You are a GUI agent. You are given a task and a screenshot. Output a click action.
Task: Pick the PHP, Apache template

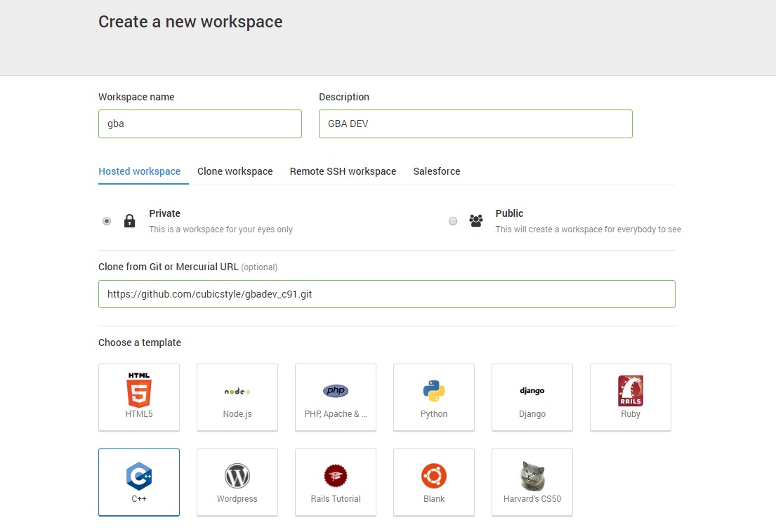336,397
